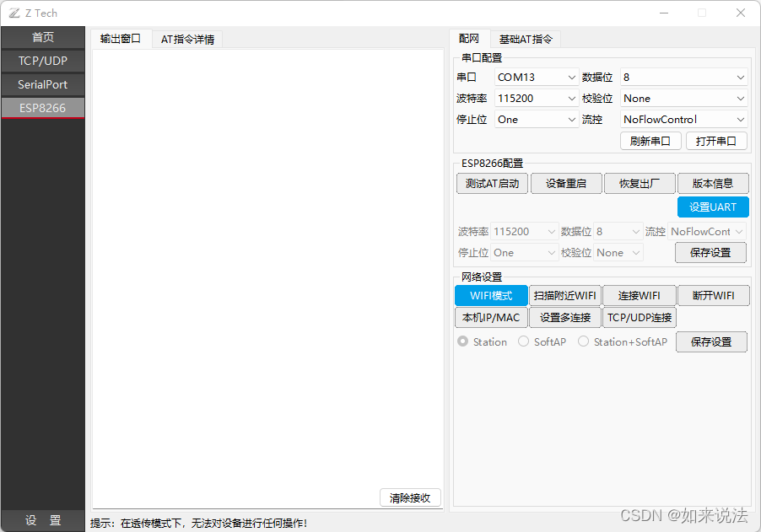761x532 pixels.
Task: Select the Station radio button
Action: pos(462,341)
